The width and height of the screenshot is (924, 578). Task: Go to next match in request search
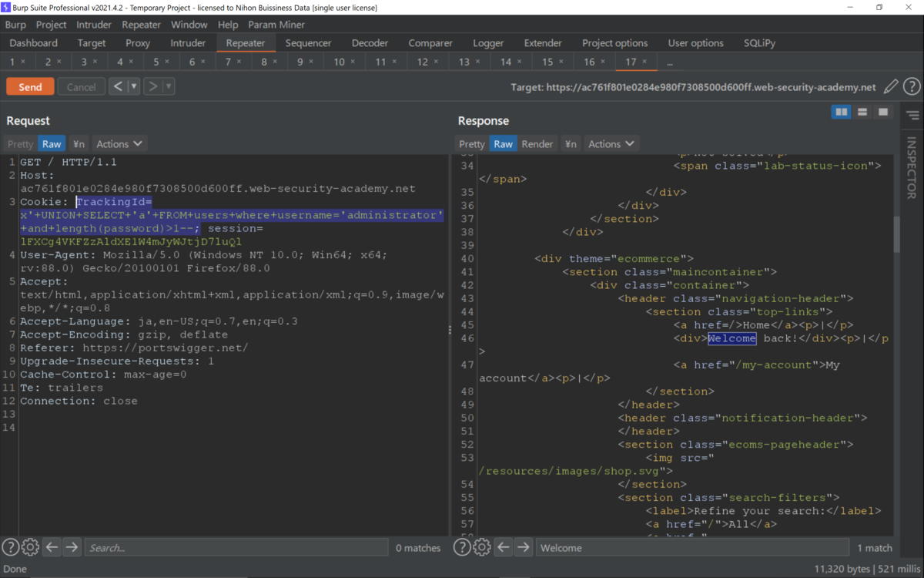coord(72,547)
